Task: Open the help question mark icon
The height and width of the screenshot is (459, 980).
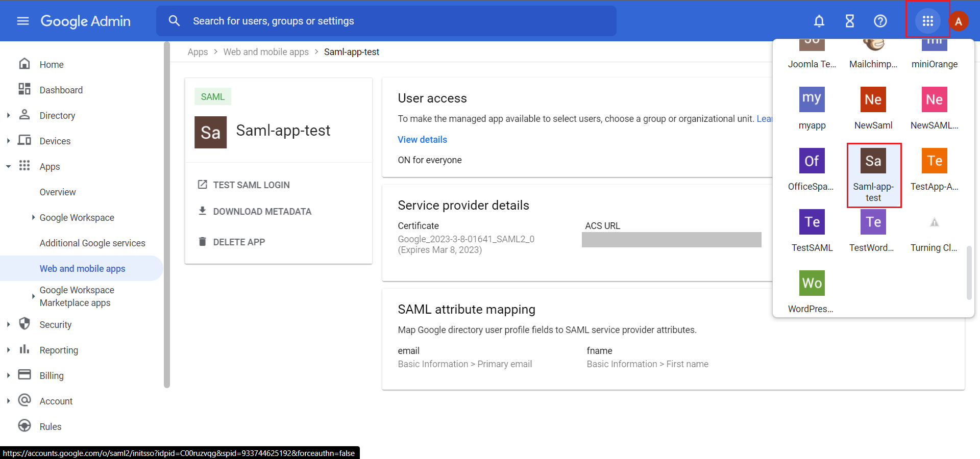Action: pyautogui.click(x=880, y=21)
